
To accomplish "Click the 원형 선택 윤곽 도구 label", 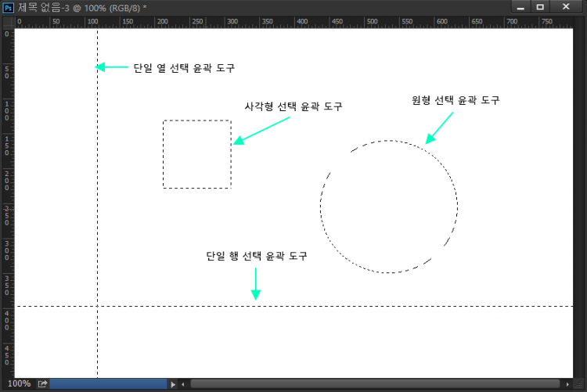I will click(455, 100).
